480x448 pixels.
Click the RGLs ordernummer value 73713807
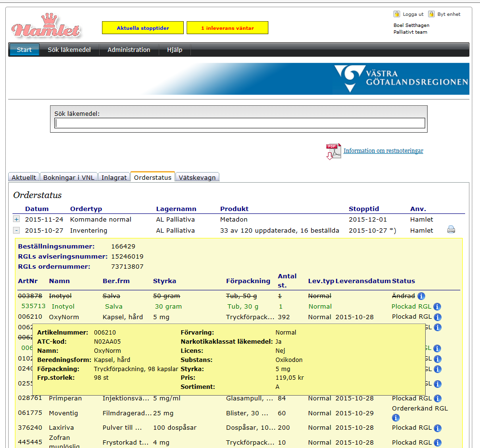tap(127, 266)
